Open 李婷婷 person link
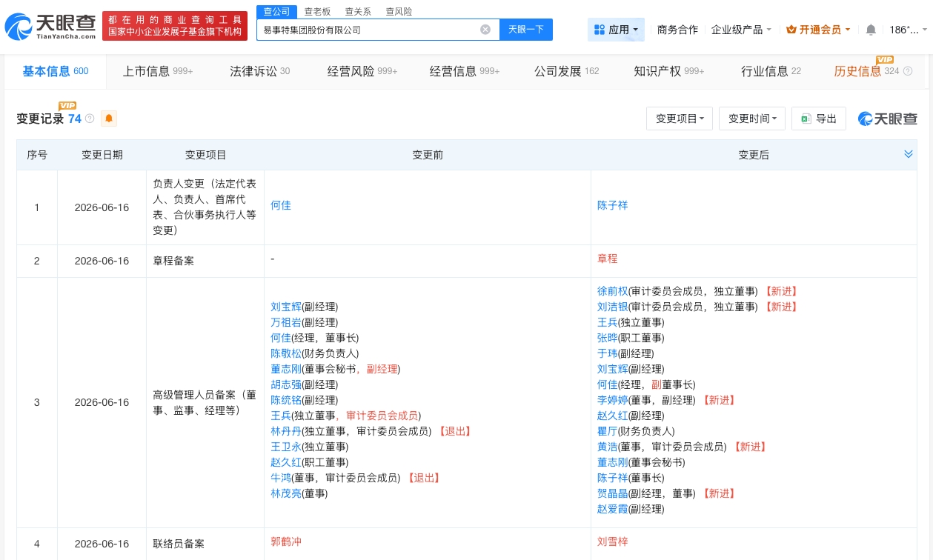The height and width of the screenshot is (560, 933). pyautogui.click(x=613, y=400)
